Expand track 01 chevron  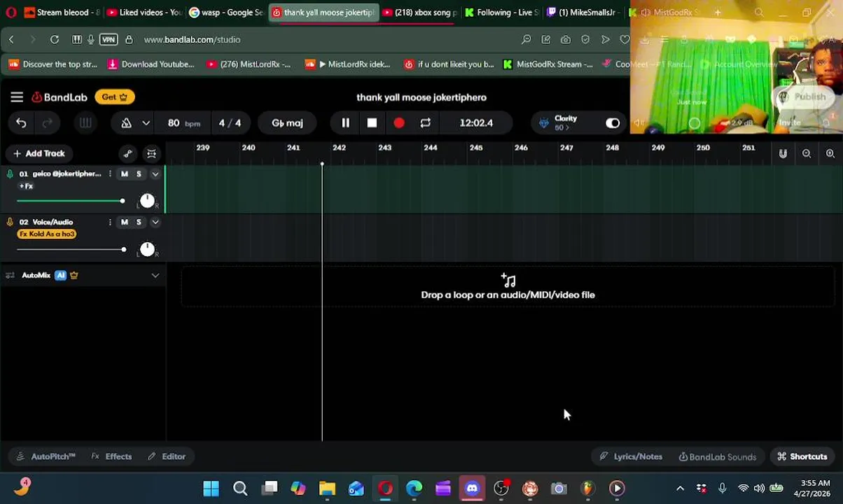pos(155,174)
